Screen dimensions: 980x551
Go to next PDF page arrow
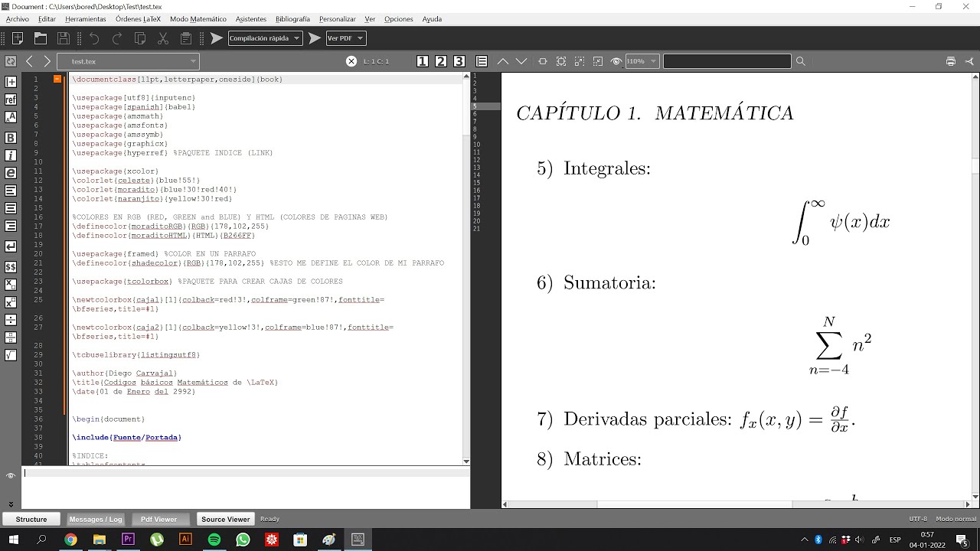[x=521, y=61]
